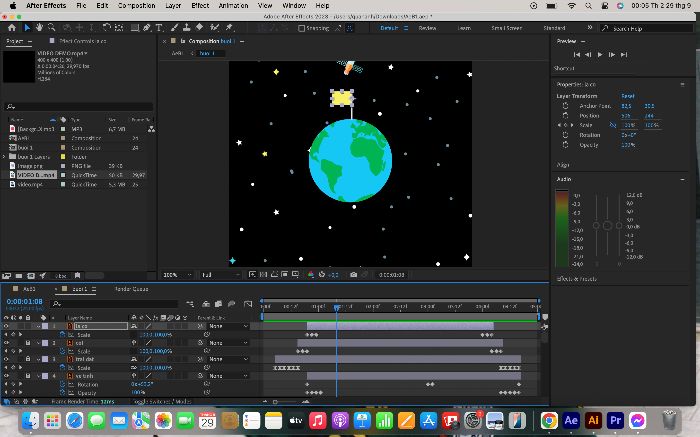Jump to first frame in Preview panel
This screenshot has height=437, width=700.
point(577,54)
